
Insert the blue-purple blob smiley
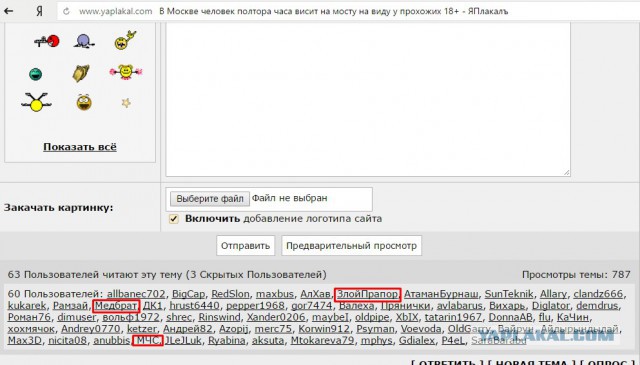pos(84,41)
